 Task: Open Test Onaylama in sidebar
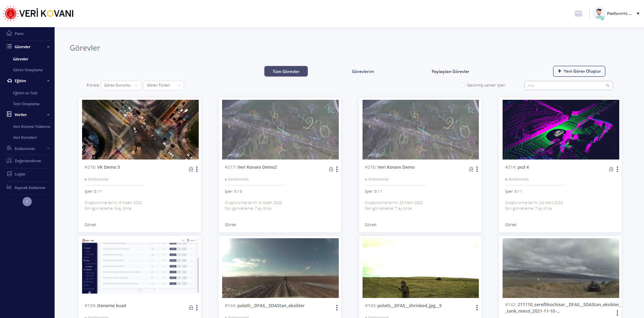click(26, 104)
